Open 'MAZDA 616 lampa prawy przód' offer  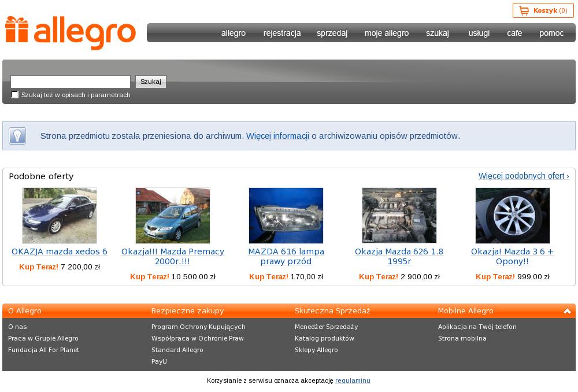click(286, 256)
